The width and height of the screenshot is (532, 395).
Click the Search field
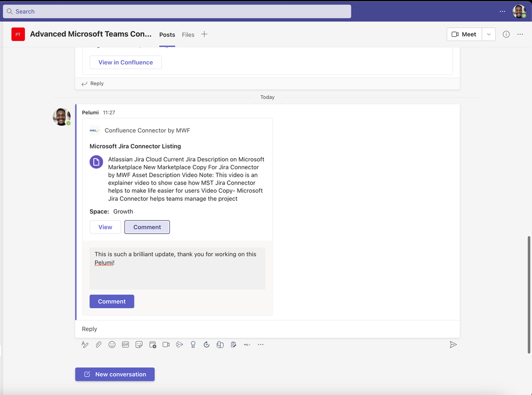(177, 12)
